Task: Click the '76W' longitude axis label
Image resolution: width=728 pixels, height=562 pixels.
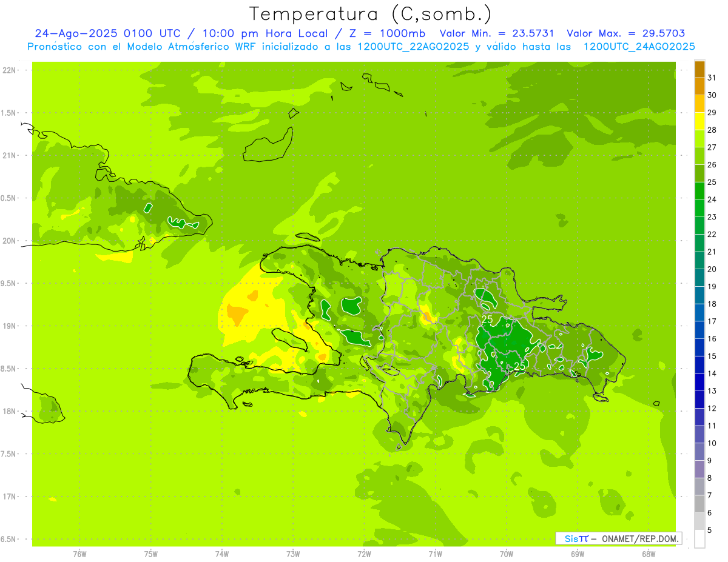Action: (x=79, y=554)
